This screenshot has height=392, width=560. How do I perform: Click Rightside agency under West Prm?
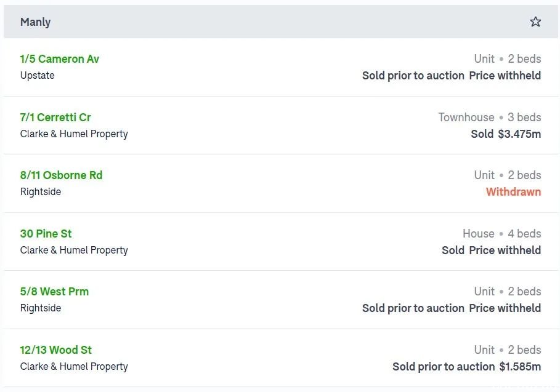point(41,308)
